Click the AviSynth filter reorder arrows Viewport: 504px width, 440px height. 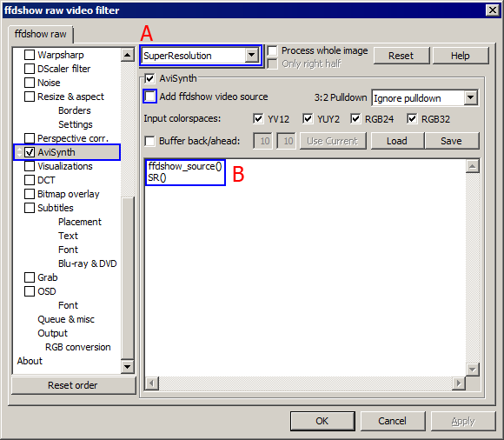[x=20, y=152]
